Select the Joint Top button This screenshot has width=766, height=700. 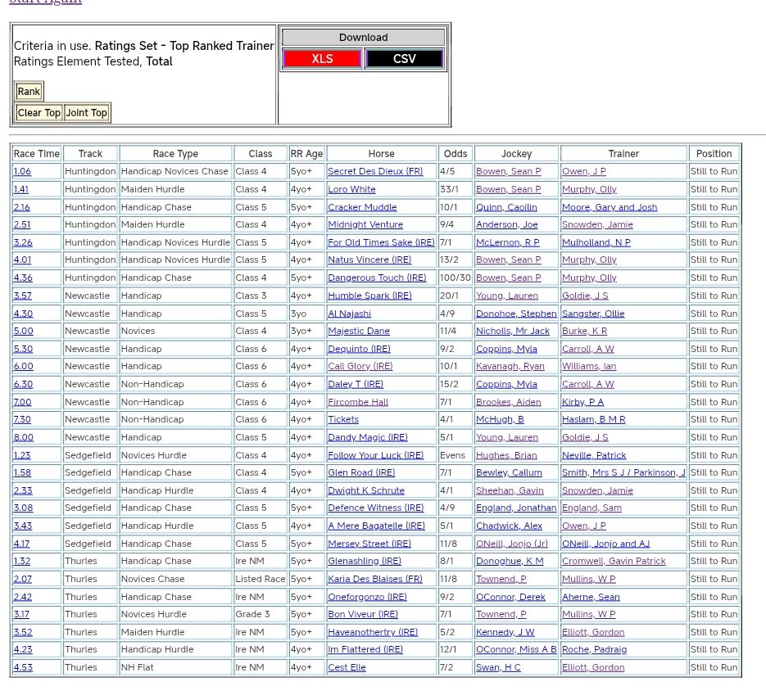[x=87, y=113]
